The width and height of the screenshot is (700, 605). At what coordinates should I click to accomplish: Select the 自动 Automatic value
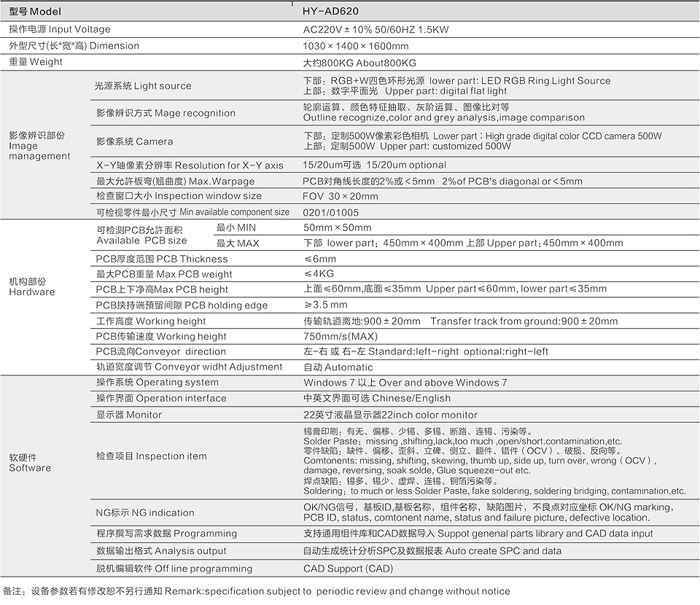point(338,367)
